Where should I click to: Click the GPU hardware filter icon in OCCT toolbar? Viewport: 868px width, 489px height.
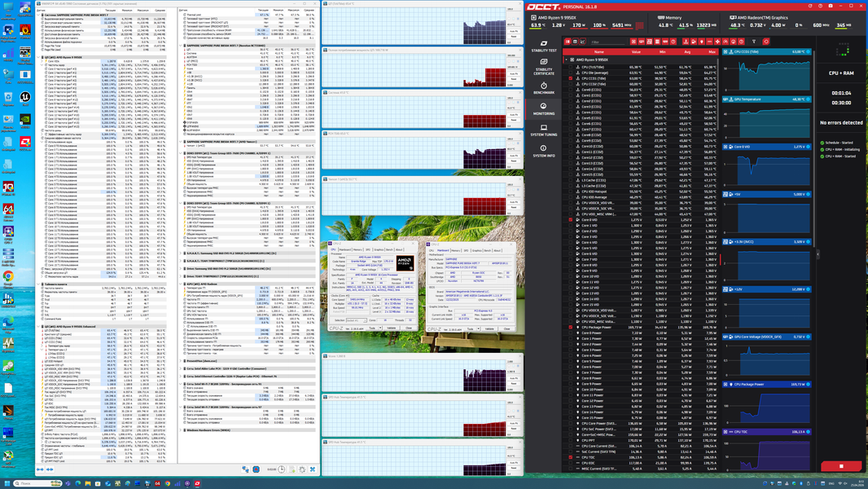coord(642,42)
